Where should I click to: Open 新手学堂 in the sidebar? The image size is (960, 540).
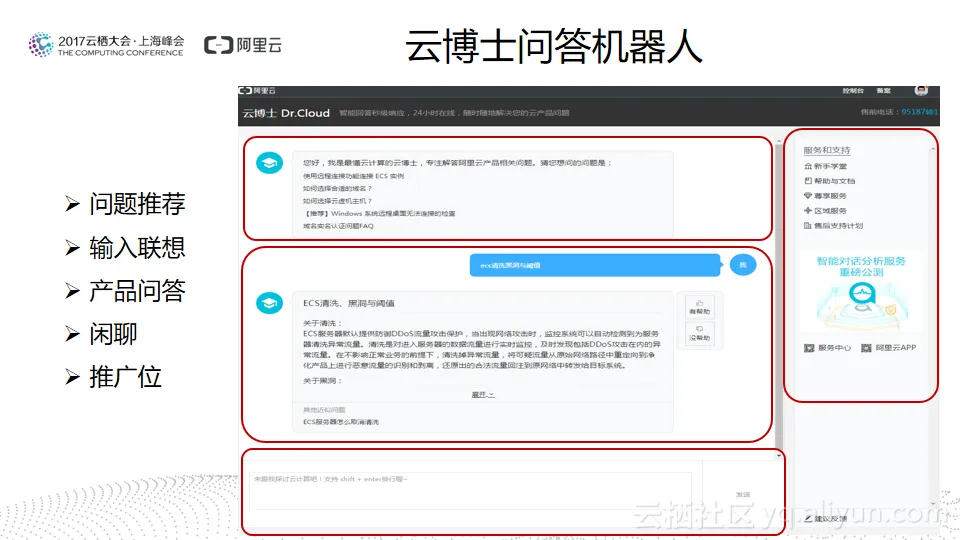click(x=830, y=167)
